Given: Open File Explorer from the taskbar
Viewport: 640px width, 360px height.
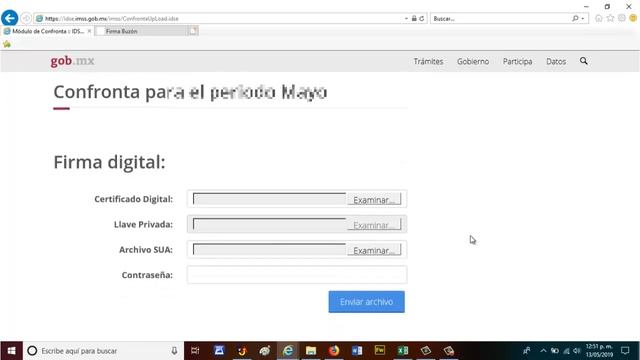Looking at the screenshot, I should point(311,351).
